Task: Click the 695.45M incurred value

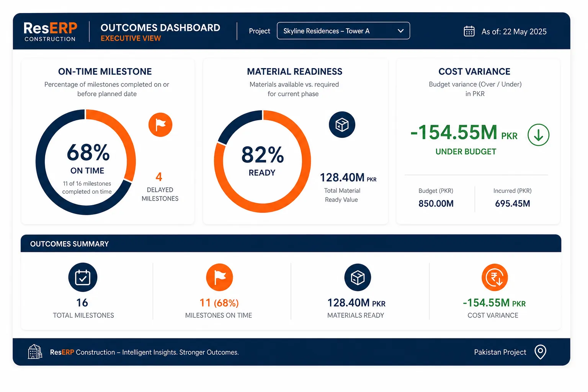Action: click(x=513, y=204)
